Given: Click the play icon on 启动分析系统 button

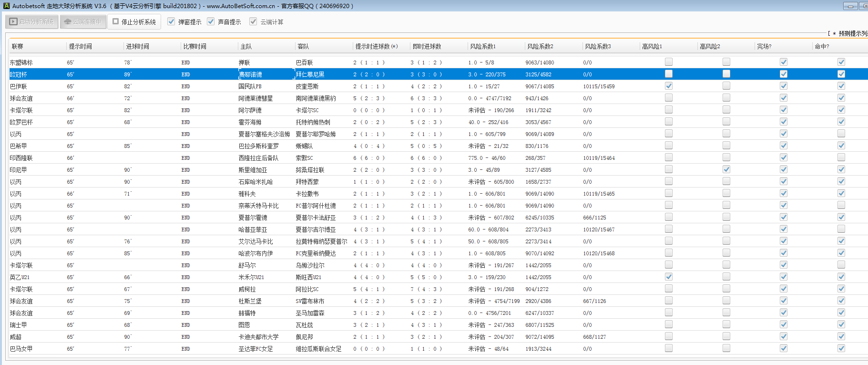Looking at the screenshot, I should click(x=13, y=21).
